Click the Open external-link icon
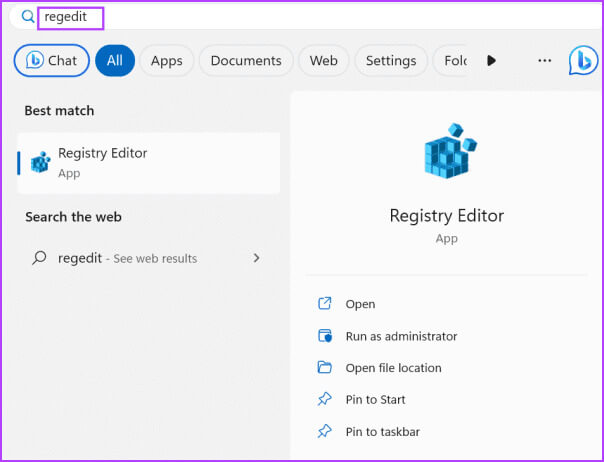 [x=324, y=304]
